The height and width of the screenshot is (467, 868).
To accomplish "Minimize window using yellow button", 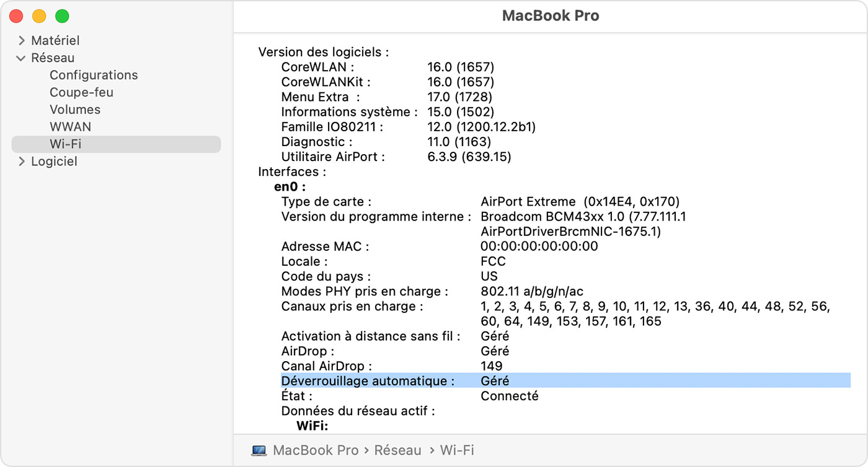I will (39, 16).
